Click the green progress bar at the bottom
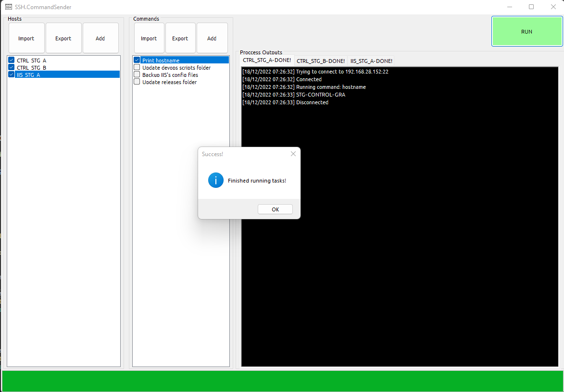Image resolution: width=564 pixels, height=392 pixels. coord(282,381)
